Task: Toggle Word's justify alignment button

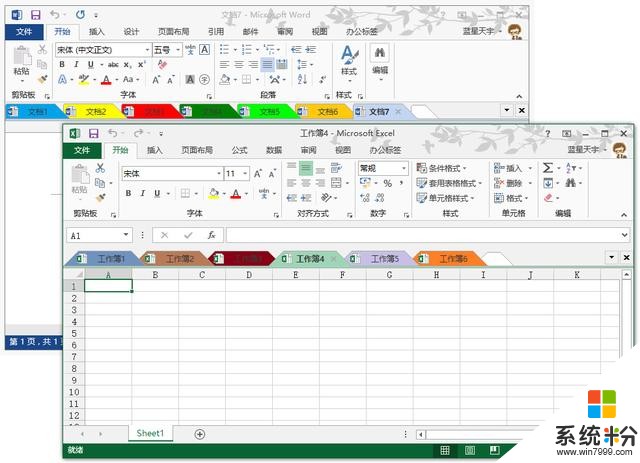Action: click(x=267, y=64)
